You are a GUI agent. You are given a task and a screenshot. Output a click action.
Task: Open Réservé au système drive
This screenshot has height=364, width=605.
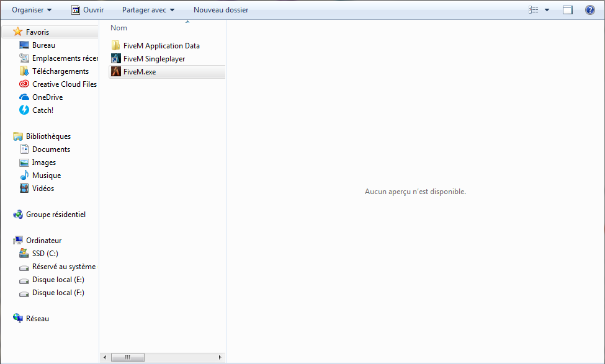click(x=64, y=267)
